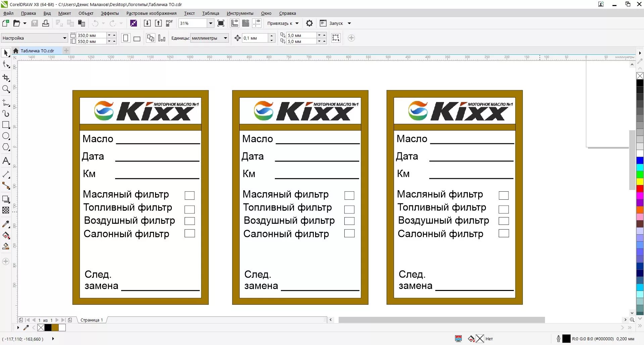Open Options gear icon
Screen dimensions: 644x345
point(309,23)
